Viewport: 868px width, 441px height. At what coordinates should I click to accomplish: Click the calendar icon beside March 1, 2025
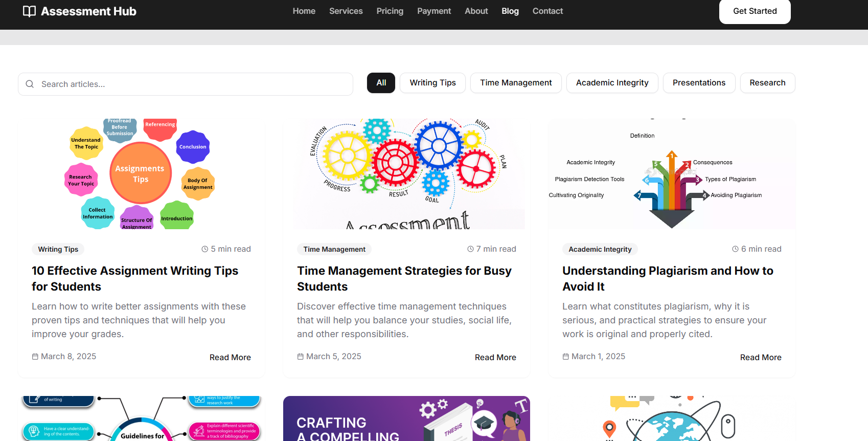565,357
